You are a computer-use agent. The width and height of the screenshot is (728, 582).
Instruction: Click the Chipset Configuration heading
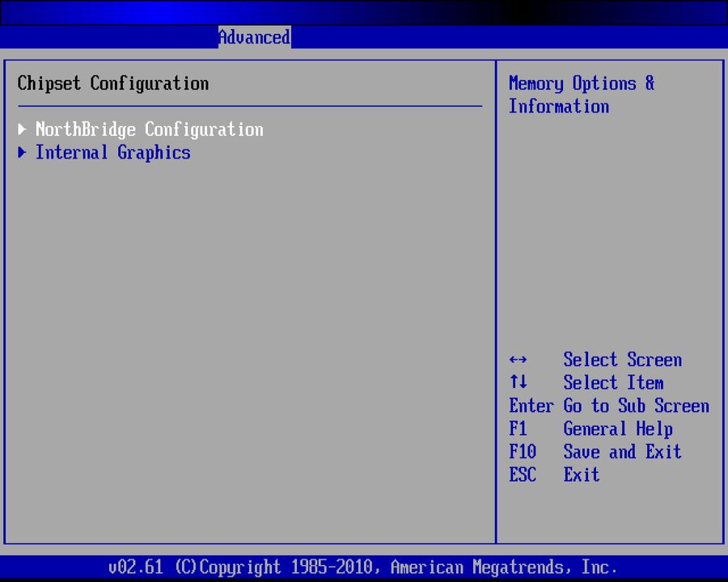[112, 83]
